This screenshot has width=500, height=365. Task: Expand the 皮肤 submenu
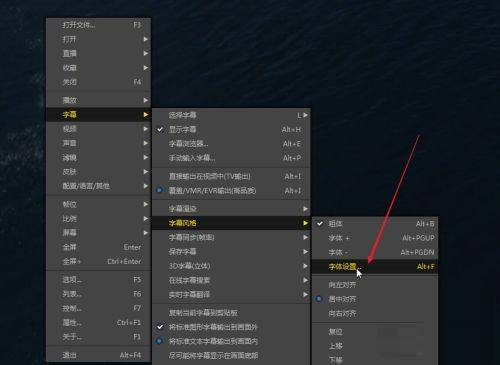(x=98, y=172)
